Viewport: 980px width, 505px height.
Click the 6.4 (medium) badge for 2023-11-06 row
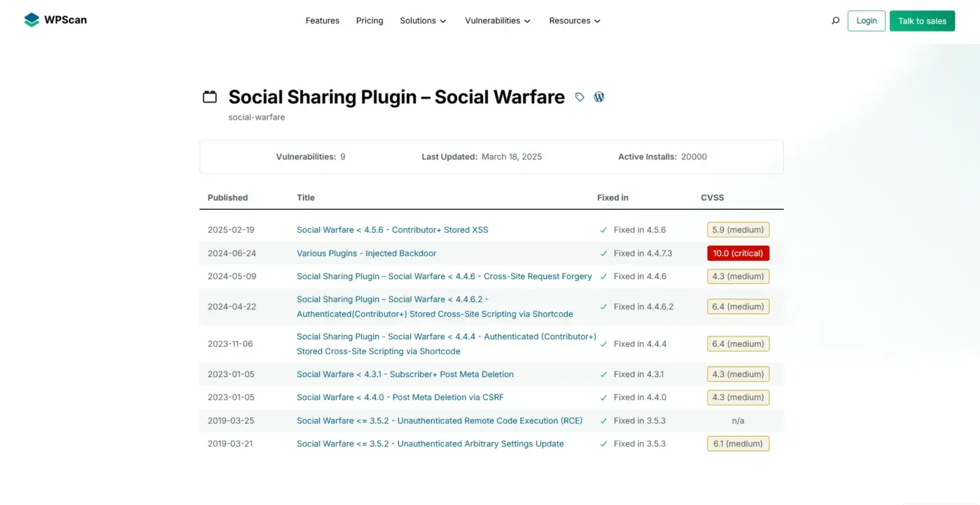[738, 344]
